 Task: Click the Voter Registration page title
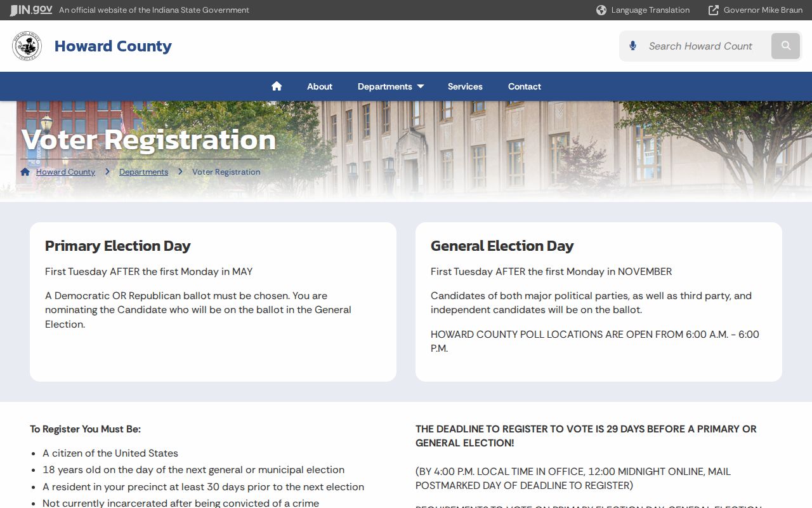point(149,140)
